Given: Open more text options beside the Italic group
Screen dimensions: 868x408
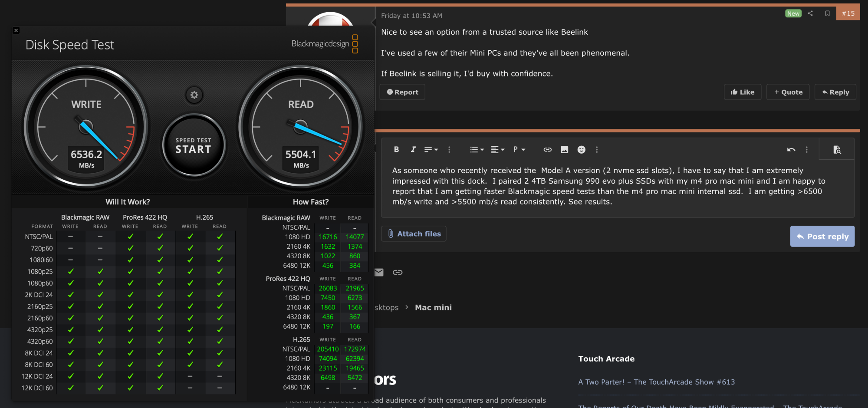Looking at the screenshot, I should (449, 149).
